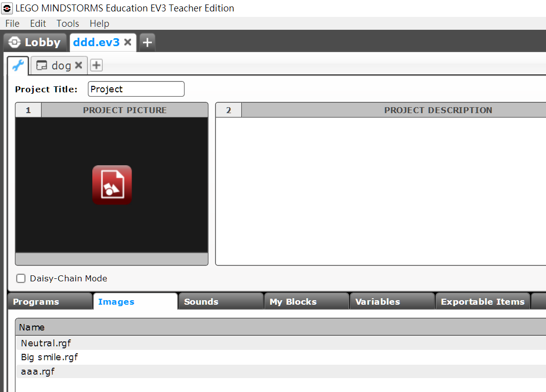Viewport: 546px width, 392px height.
Task: Switch to the Lobby tab
Action: pyautogui.click(x=35, y=43)
